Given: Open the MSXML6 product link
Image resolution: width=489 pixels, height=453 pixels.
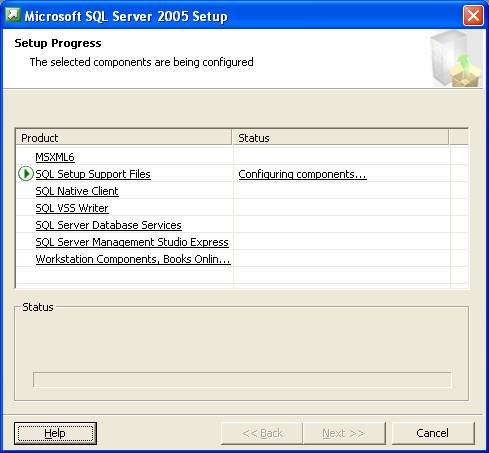Looking at the screenshot, I should point(55,157).
